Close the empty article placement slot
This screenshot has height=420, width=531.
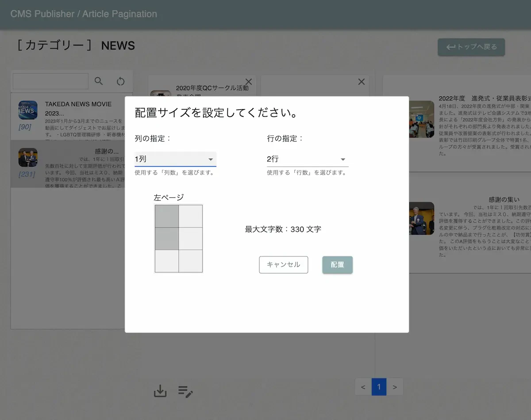click(x=361, y=81)
